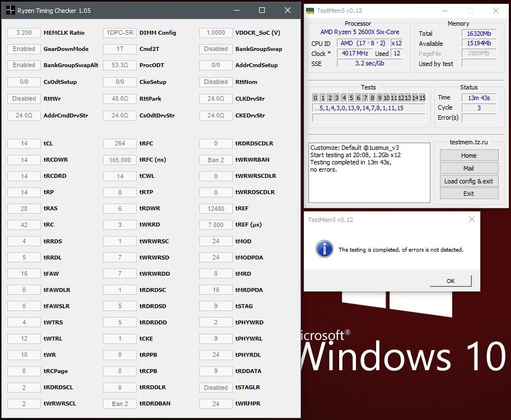This screenshot has height=420, width=511.
Task: Open the Home link button in TestMem5
Action: click(x=468, y=155)
